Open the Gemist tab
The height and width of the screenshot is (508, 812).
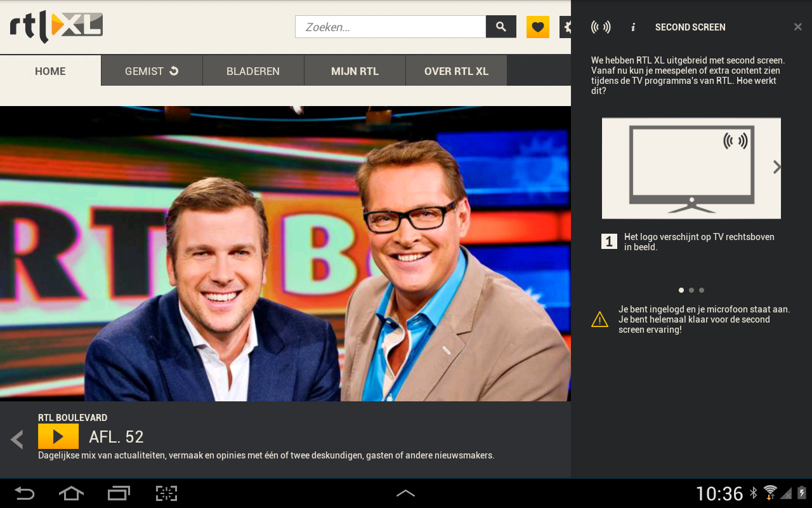pos(152,71)
